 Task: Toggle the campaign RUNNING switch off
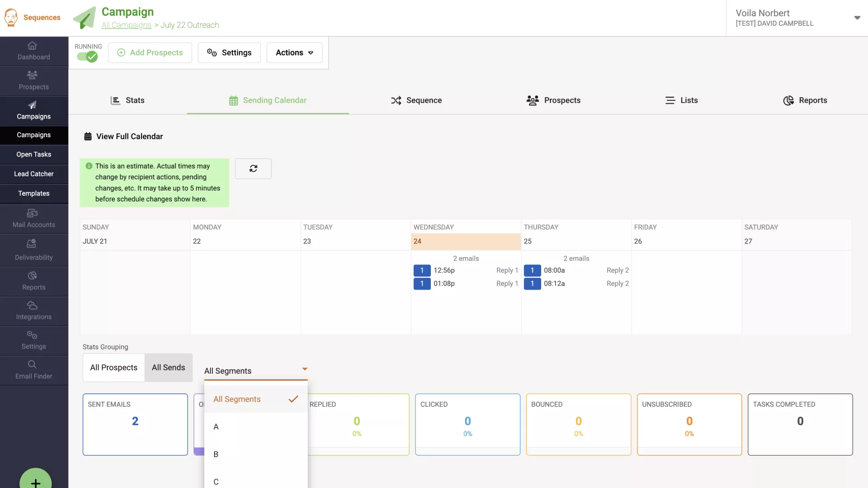click(87, 56)
